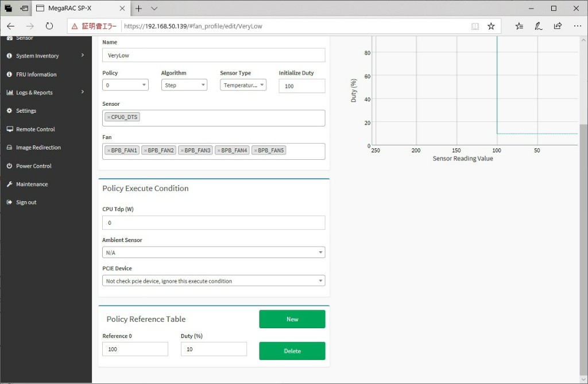Screen dimensions: 588x384
Task: Click the page vertical scrollbar
Action: pyautogui.click(x=583, y=230)
